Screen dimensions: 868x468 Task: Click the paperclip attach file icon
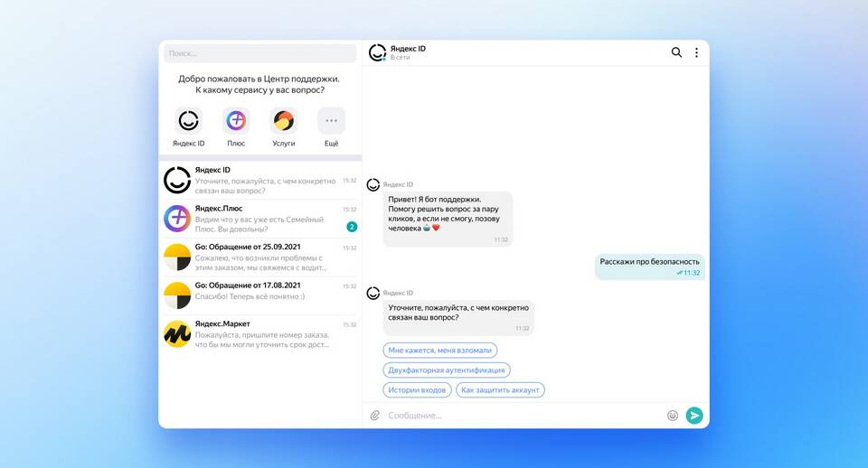pos(374,416)
